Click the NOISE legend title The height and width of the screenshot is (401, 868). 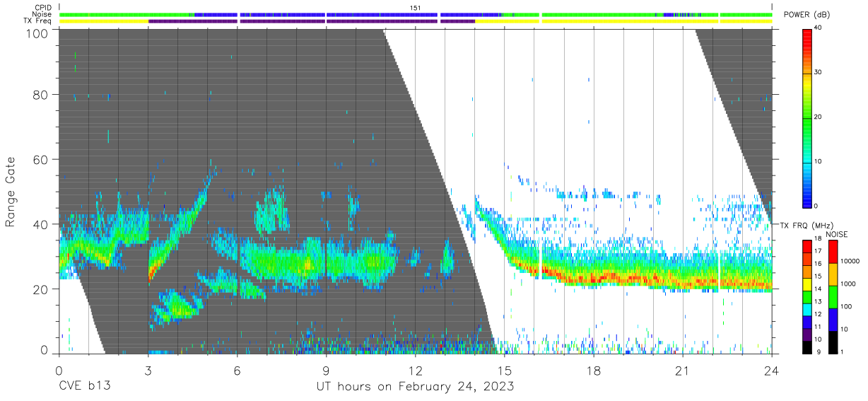coord(836,234)
